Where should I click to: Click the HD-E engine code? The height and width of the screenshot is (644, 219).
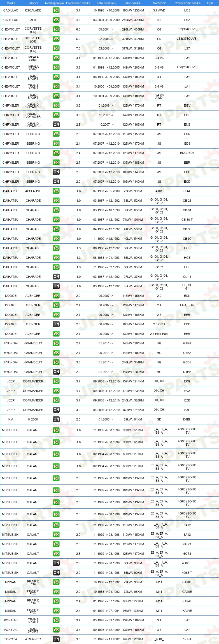187,191
